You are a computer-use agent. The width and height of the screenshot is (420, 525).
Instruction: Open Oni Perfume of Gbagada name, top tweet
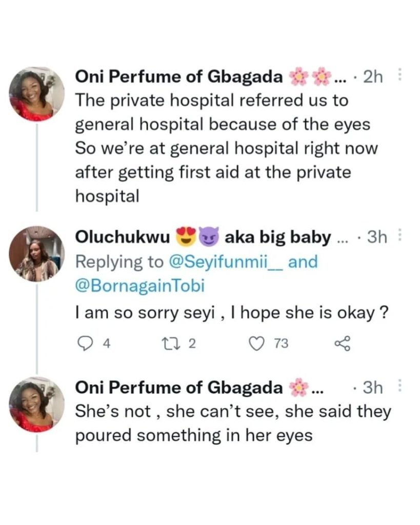[179, 77]
